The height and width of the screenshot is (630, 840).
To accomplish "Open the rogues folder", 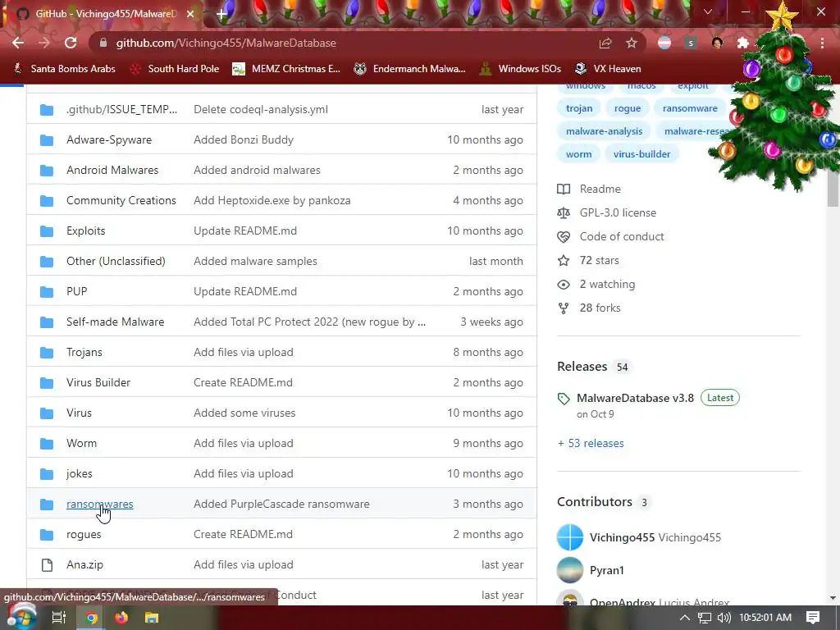I will click(x=84, y=535).
